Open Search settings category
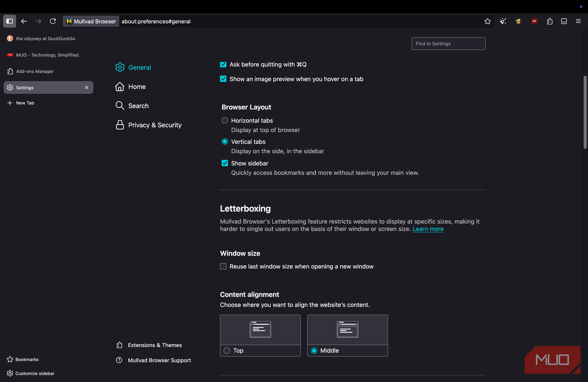Screen dimensions: 588x382 132,106
